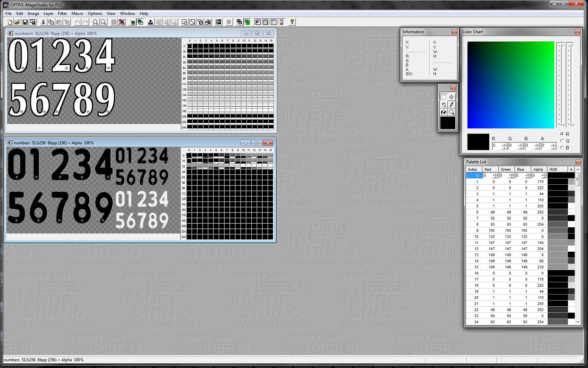Click the Red stepper in palette index 0 row
Viewport: 588px width, 368px height.
[495, 176]
